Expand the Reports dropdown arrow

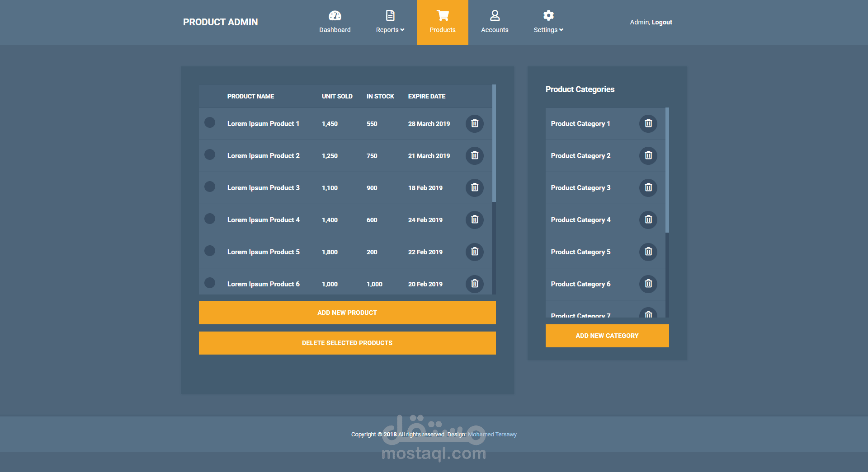click(402, 30)
